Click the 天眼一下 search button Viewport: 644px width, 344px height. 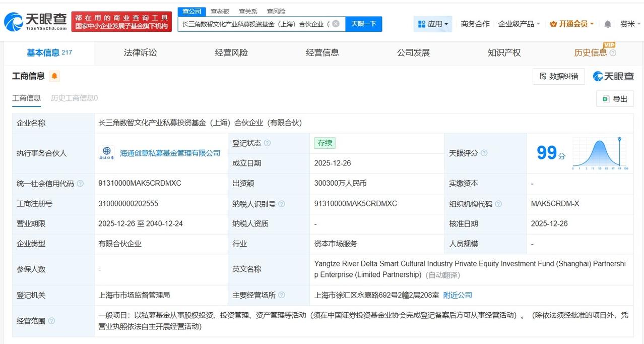tap(364, 24)
